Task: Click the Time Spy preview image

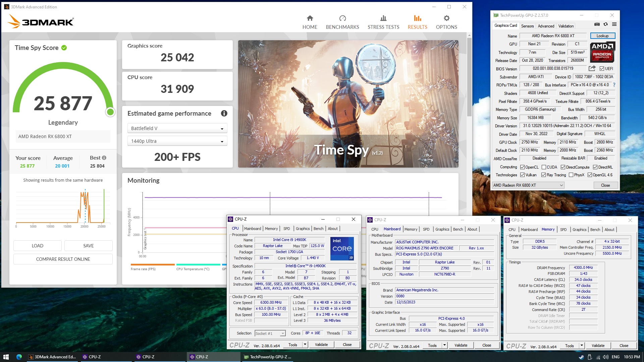Action: tap(348, 104)
